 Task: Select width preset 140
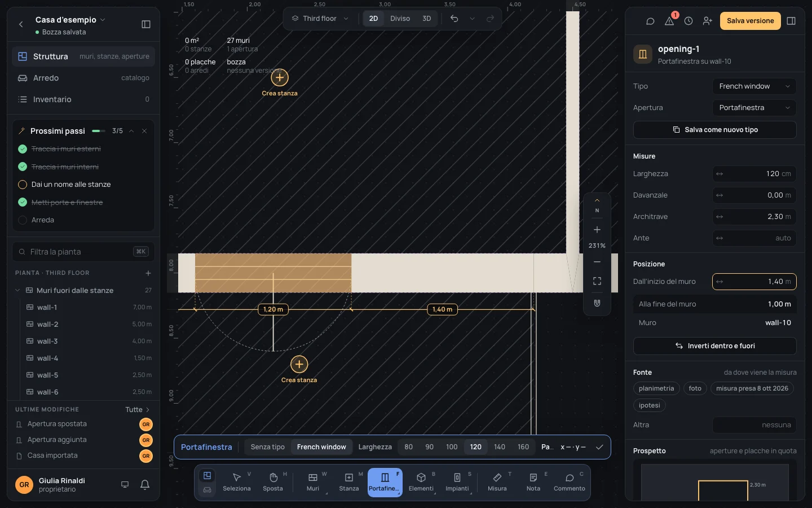[x=500, y=447]
